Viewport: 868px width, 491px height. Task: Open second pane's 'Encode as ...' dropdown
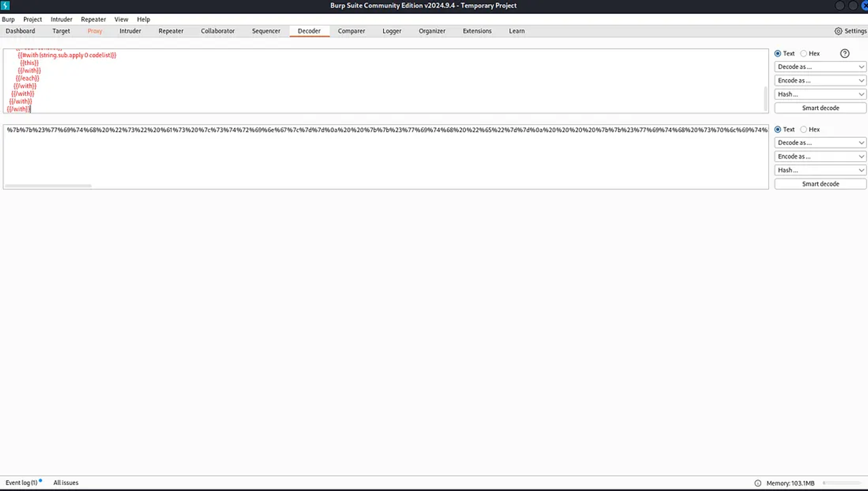820,156
